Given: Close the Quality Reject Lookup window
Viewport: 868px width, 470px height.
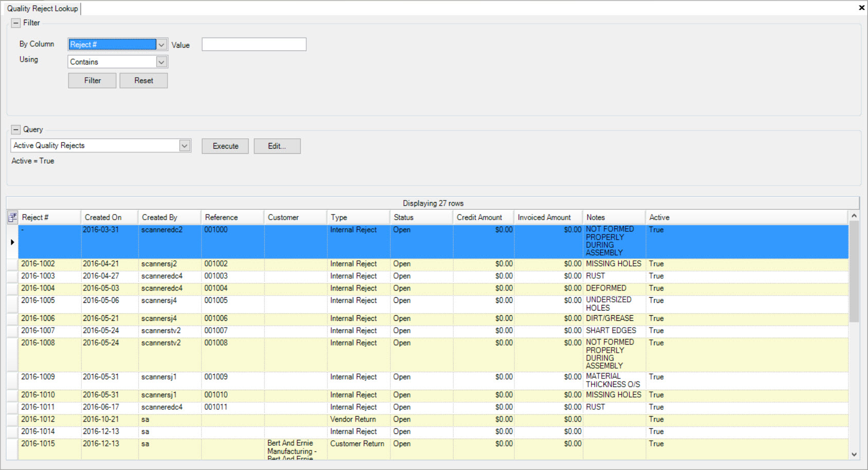Looking at the screenshot, I should click(861, 8).
